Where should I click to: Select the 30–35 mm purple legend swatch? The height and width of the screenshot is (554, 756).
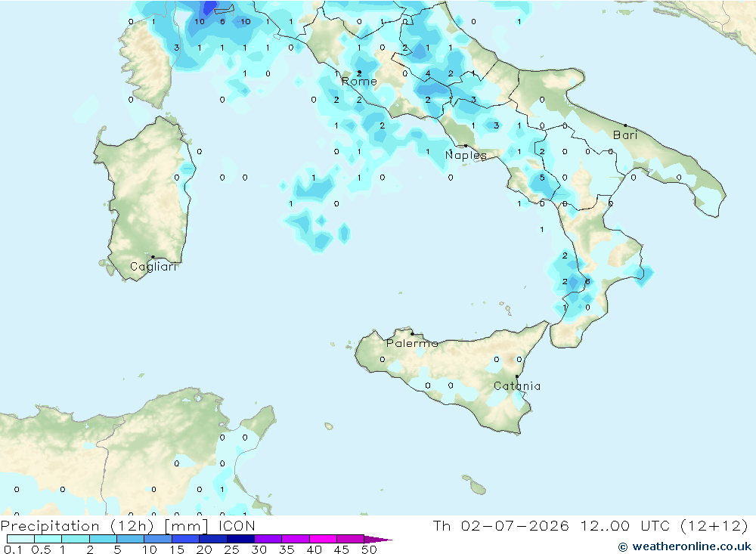point(268,539)
